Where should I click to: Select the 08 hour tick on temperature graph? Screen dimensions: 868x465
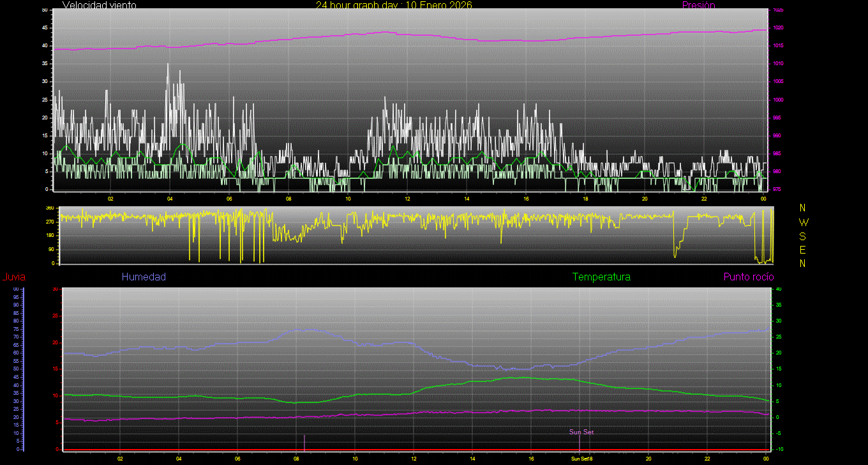pyautogui.click(x=296, y=458)
